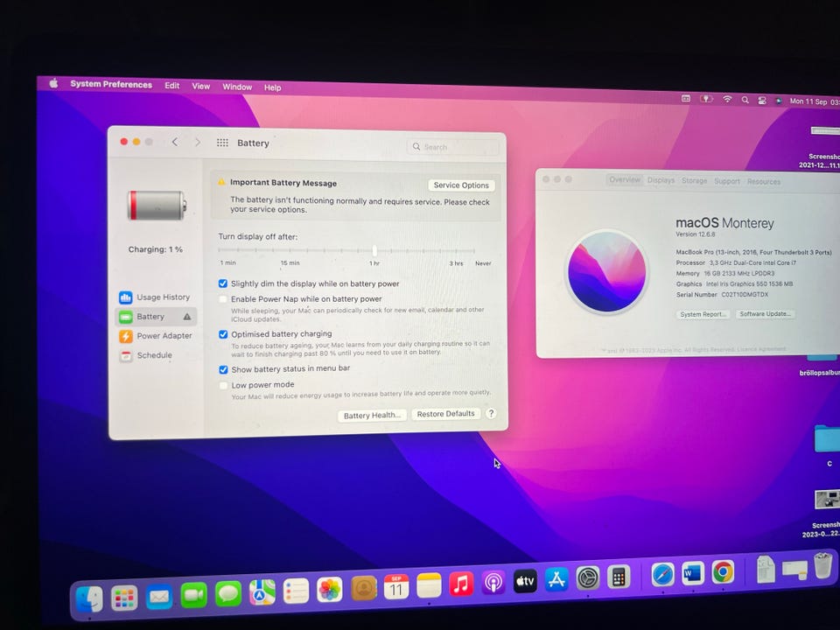Viewport: 840px width, 630px height.
Task: Go forward in System Preferences
Action: 198,142
